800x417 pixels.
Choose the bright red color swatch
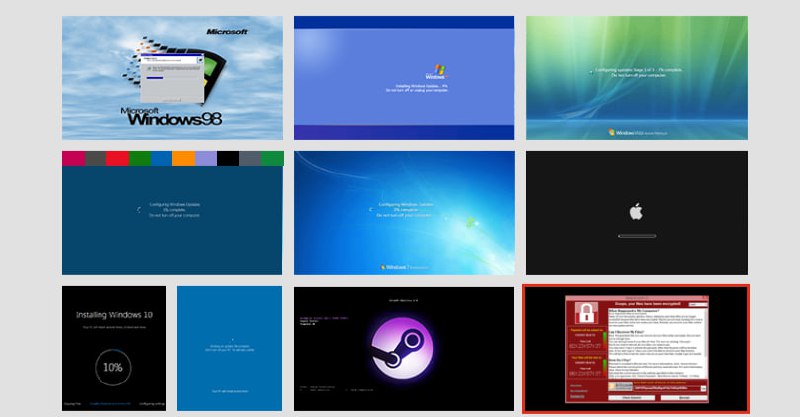pos(117,159)
